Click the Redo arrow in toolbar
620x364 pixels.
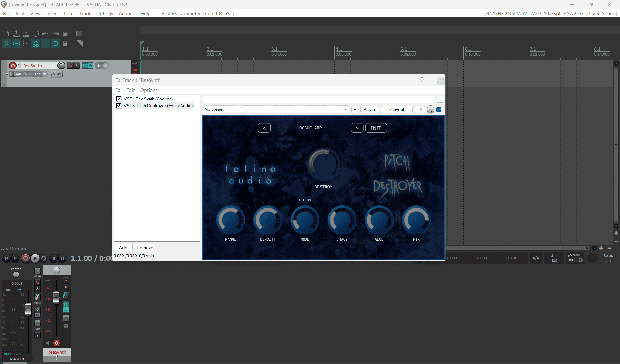coord(55,34)
